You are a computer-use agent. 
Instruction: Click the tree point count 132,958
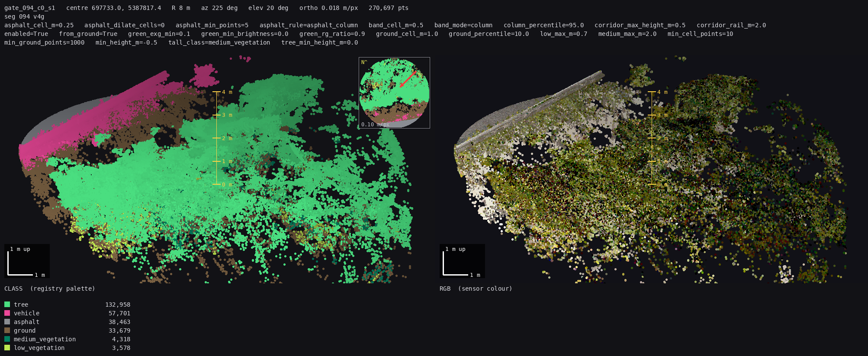point(118,305)
